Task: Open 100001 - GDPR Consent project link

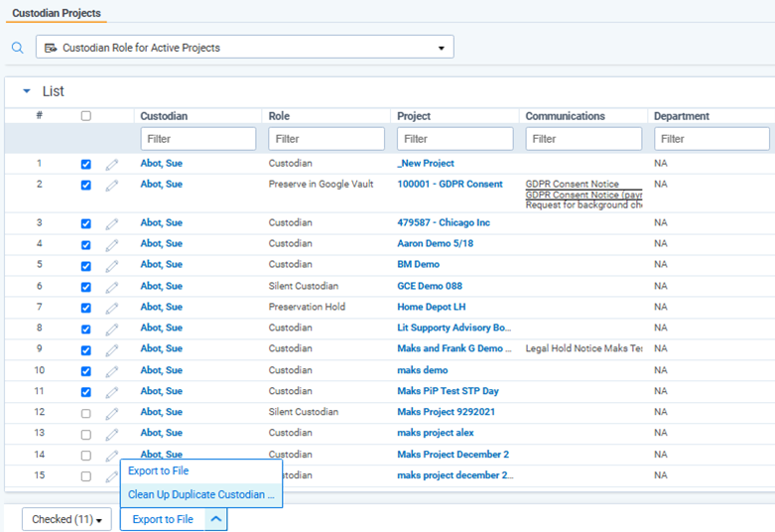Action: (x=450, y=184)
